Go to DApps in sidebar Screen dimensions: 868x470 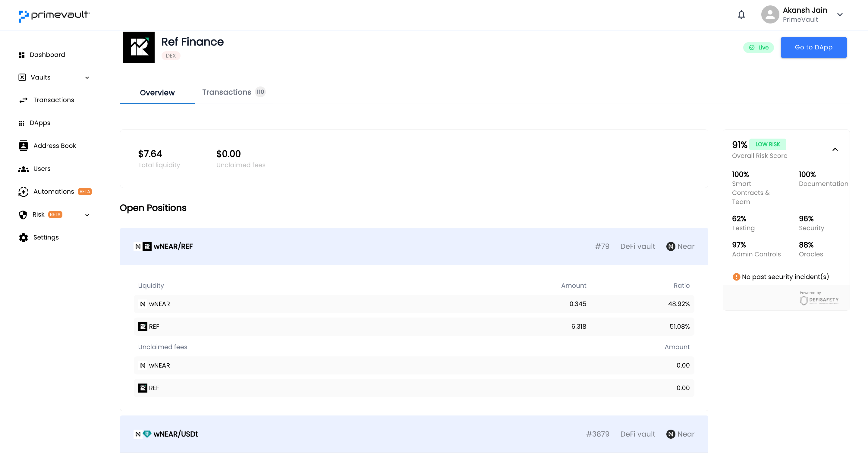click(35, 123)
